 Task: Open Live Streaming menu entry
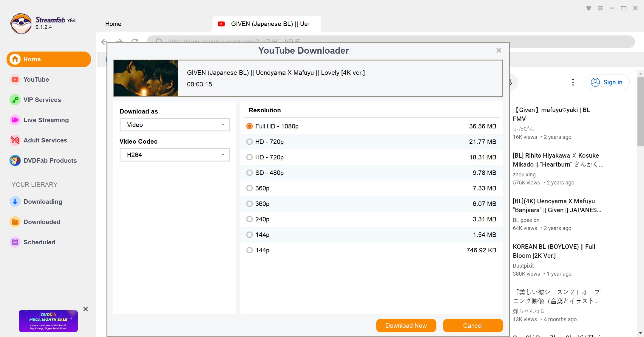point(46,120)
